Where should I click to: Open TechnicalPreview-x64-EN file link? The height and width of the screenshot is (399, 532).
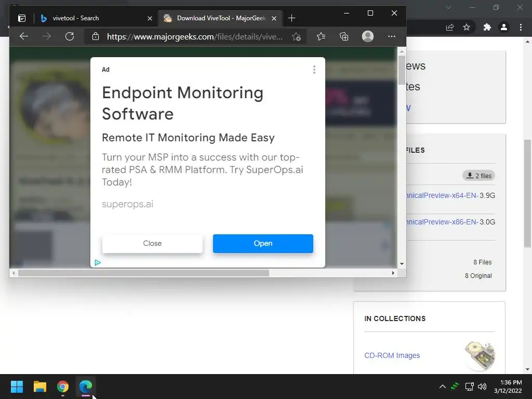point(442,195)
